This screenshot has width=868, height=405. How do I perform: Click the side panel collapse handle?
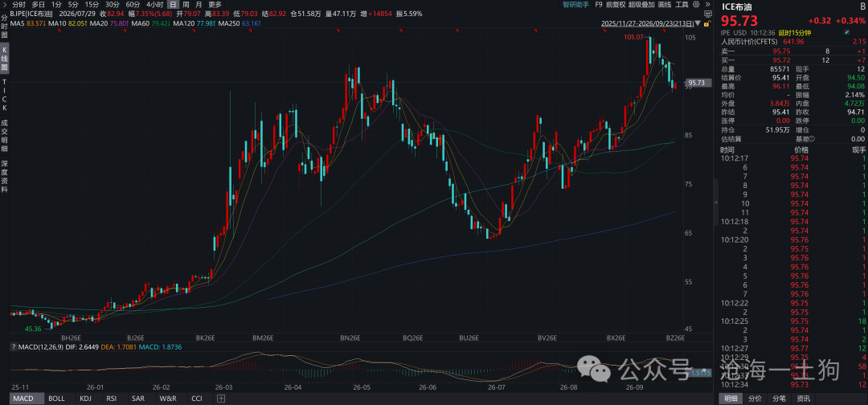tap(716, 202)
